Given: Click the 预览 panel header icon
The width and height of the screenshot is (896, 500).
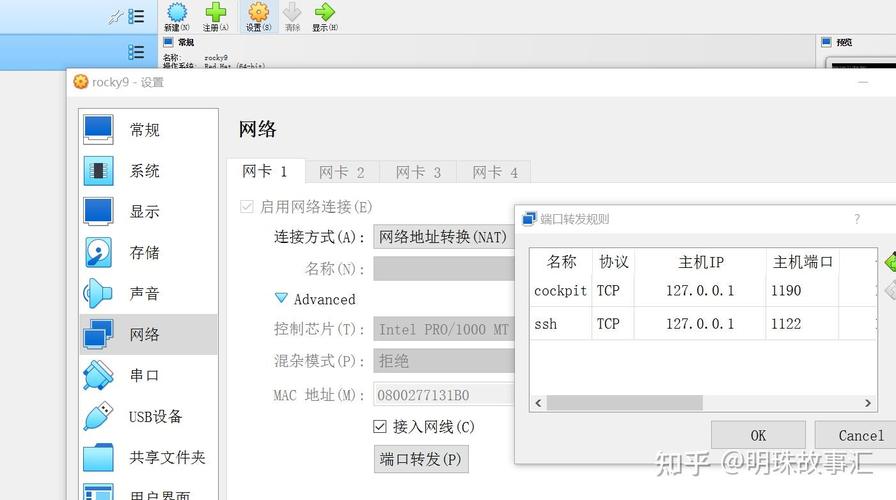Looking at the screenshot, I should 826,42.
